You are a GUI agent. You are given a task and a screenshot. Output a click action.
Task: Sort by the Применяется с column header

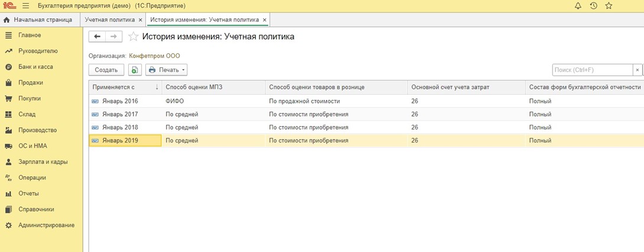125,87
